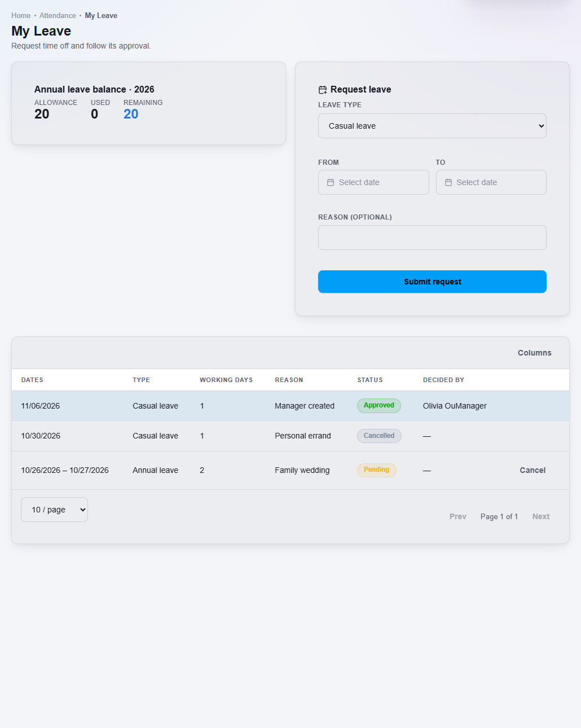Sort by the Decided By column header
Image resolution: width=581 pixels, height=728 pixels.
click(x=443, y=380)
